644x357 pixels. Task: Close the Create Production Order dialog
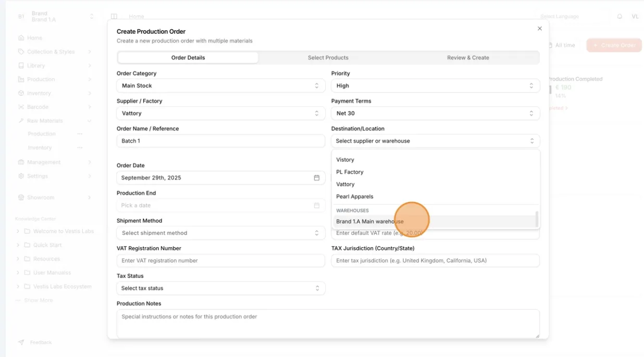pyautogui.click(x=540, y=29)
